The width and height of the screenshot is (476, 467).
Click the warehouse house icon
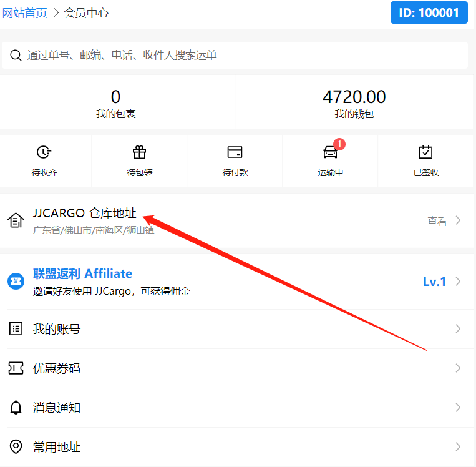[16, 220]
